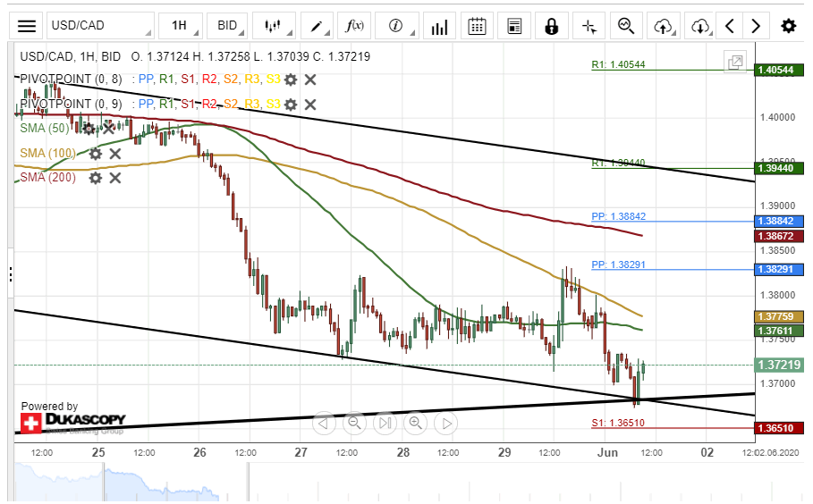Go to previous chart with left chevron
Screen dimensions: 813x504
tap(730, 26)
